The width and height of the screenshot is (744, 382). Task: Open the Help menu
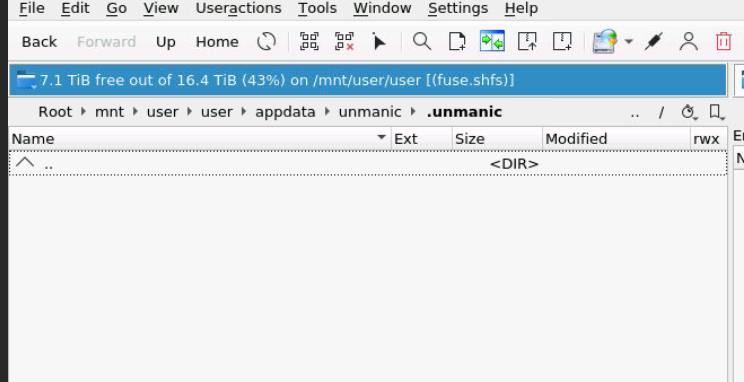coord(521,9)
